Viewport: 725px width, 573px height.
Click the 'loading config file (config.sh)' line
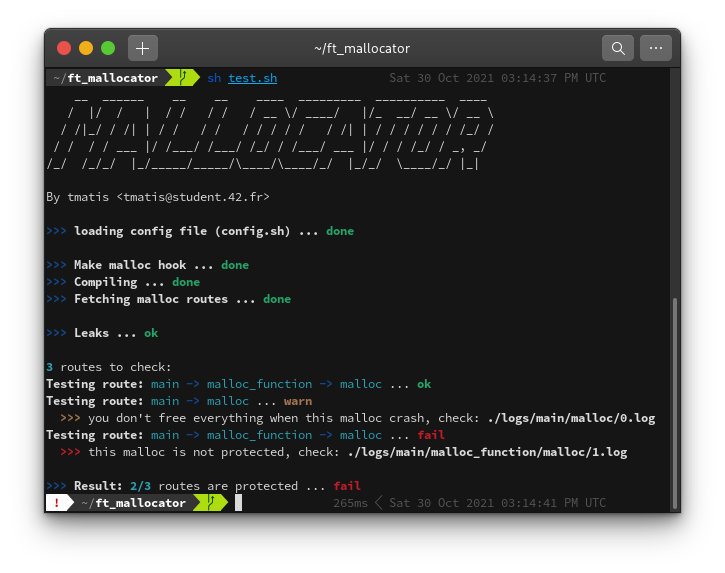click(200, 231)
